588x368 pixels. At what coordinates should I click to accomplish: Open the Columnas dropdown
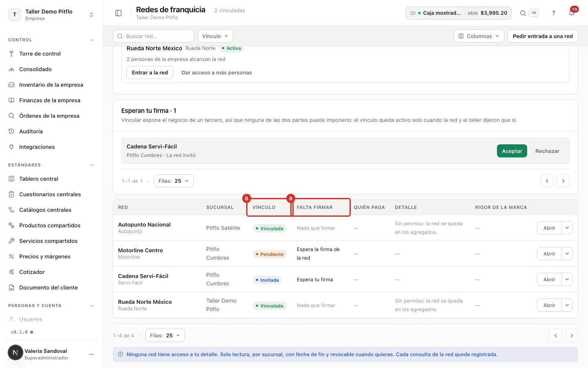[x=479, y=36]
